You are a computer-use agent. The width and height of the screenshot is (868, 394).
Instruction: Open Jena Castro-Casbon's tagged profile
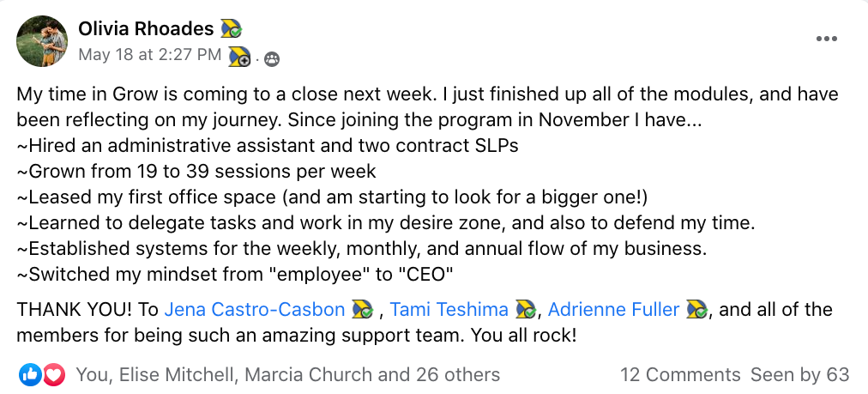click(254, 309)
